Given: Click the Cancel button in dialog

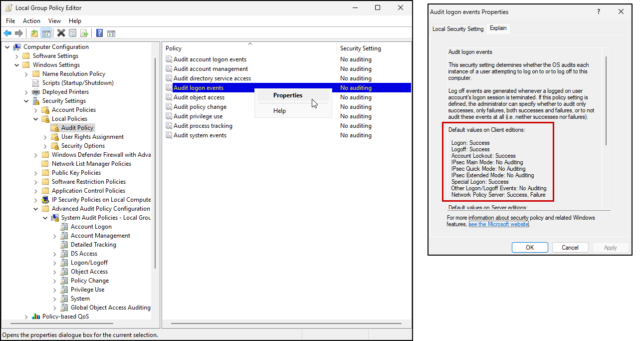Looking at the screenshot, I should point(570,248).
